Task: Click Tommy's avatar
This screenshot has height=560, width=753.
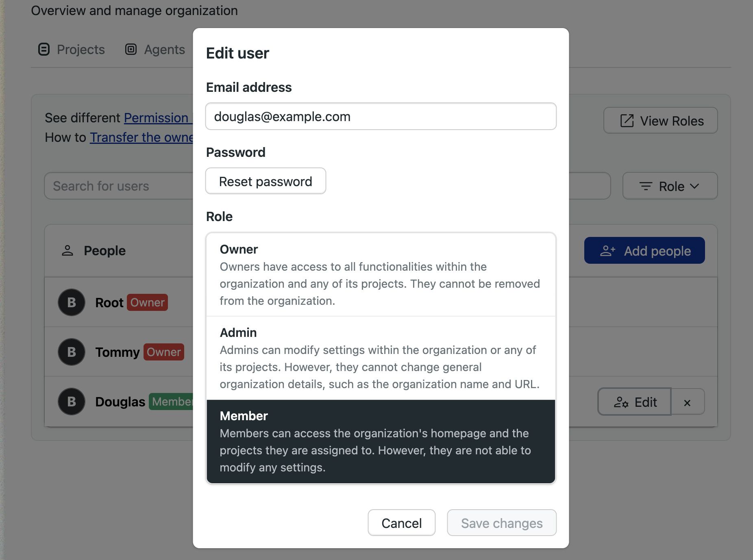Action: [x=72, y=352]
